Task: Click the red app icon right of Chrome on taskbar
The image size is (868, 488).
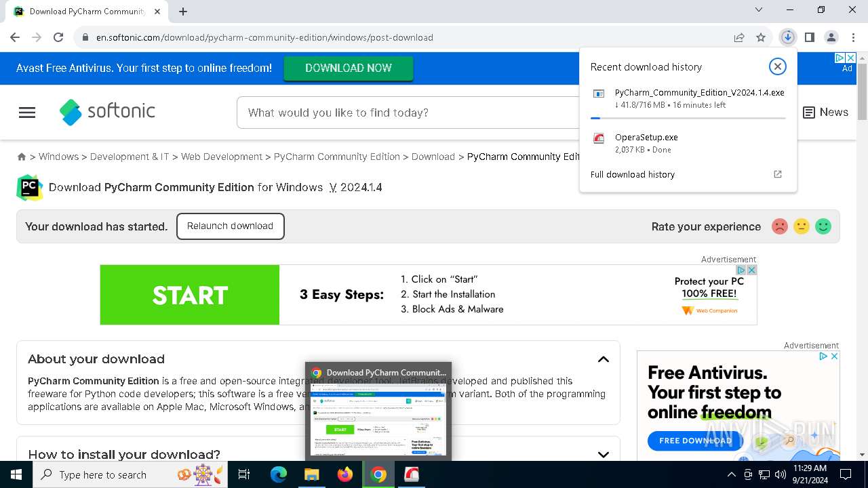Action: [412, 474]
